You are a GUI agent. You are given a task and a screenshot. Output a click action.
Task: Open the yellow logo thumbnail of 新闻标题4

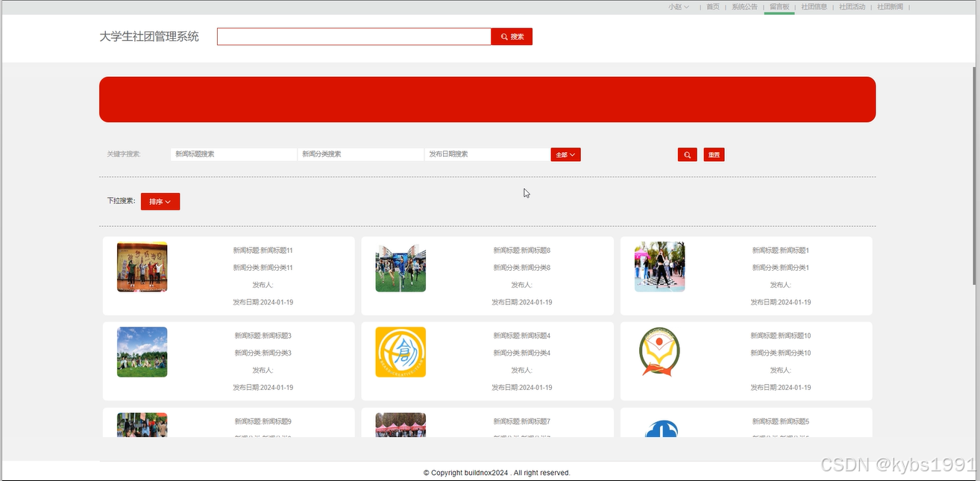(x=401, y=352)
